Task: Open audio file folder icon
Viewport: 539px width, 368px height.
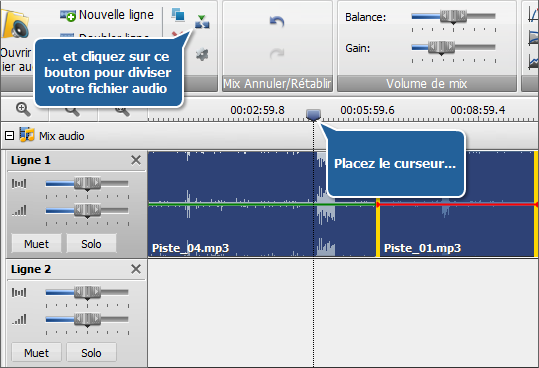Action: pyautogui.click(x=14, y=24)
